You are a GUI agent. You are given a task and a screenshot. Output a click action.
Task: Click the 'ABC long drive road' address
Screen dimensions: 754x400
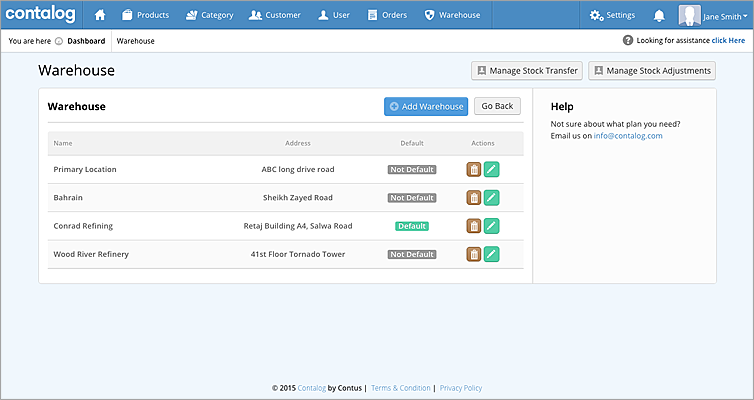tap(298, 169)
